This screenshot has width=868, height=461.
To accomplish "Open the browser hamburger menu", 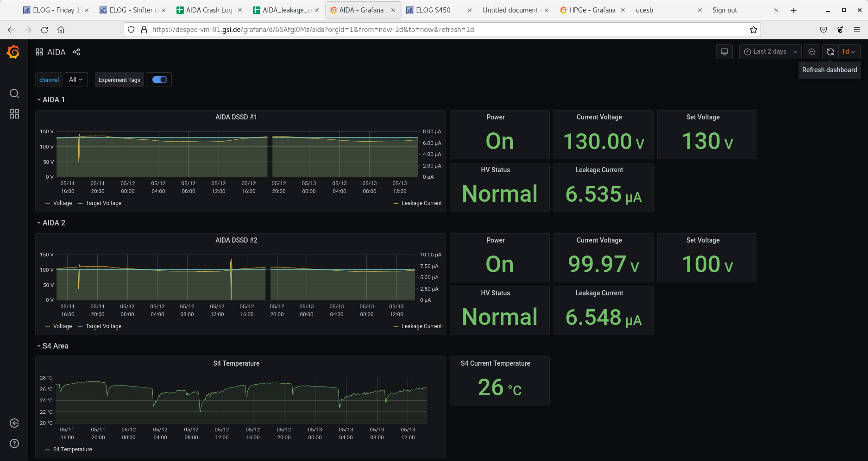I will (x=857, y=30).
